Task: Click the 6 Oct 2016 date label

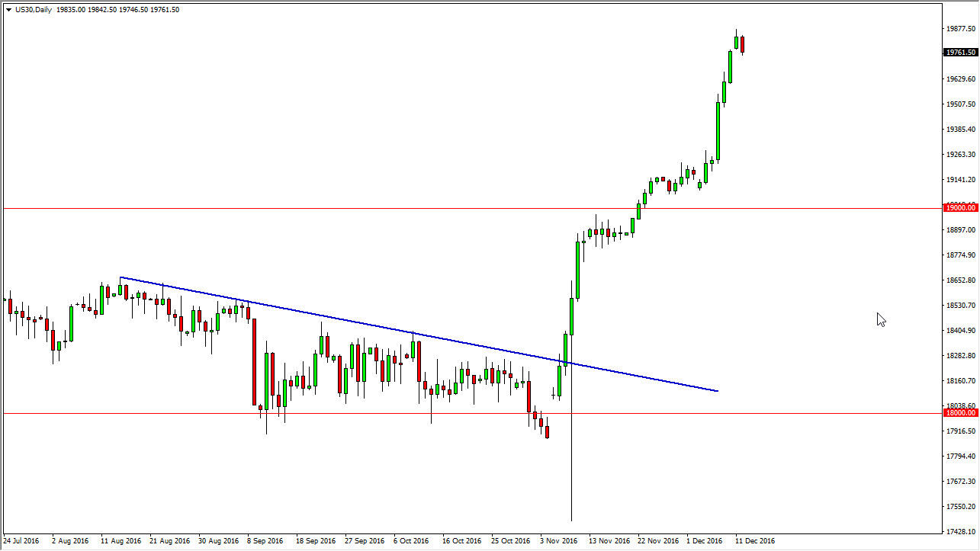Action: point(413,541)
